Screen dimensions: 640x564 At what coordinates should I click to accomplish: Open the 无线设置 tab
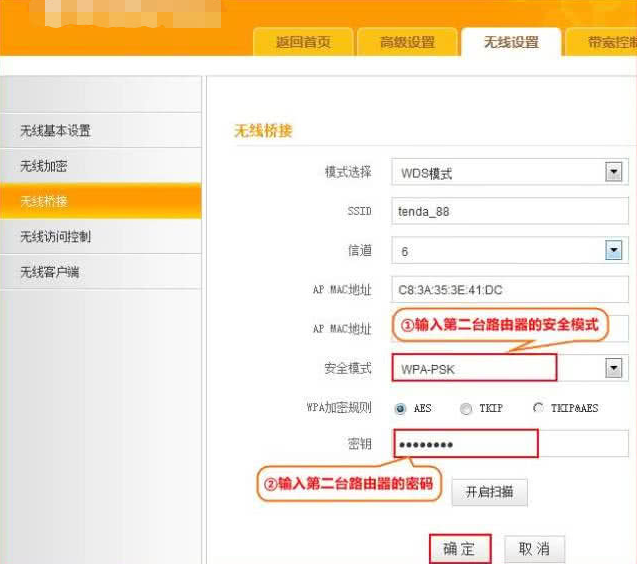pyautogui.click(x=511, y=42)
